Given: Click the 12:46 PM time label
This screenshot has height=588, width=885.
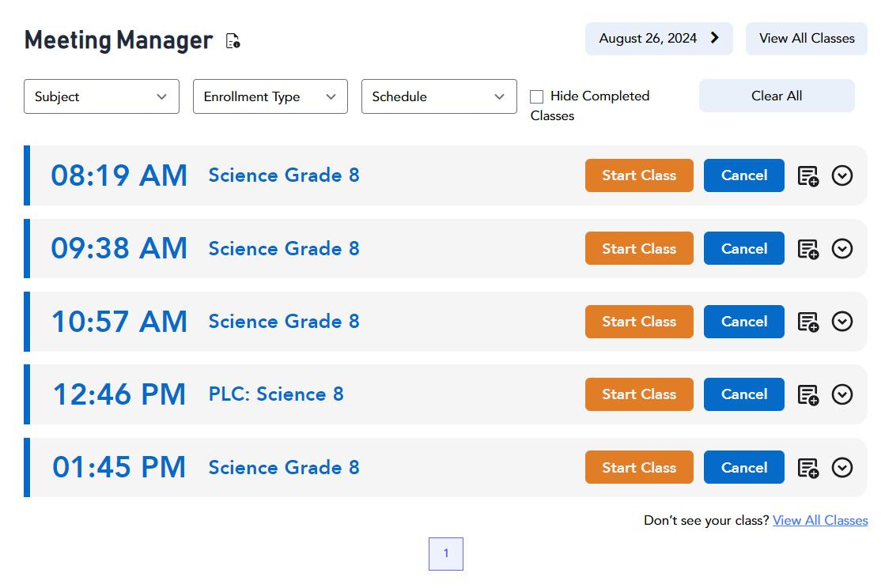Looking at the screenshot, I should click(119, 394).
